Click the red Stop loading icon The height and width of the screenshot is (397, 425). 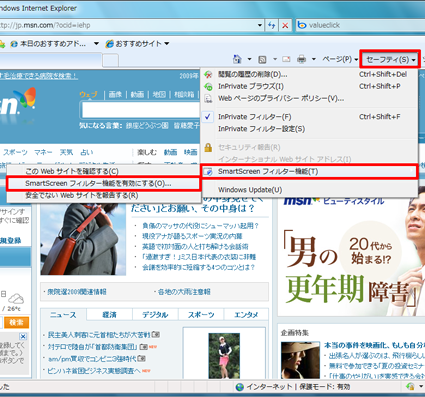285,25
